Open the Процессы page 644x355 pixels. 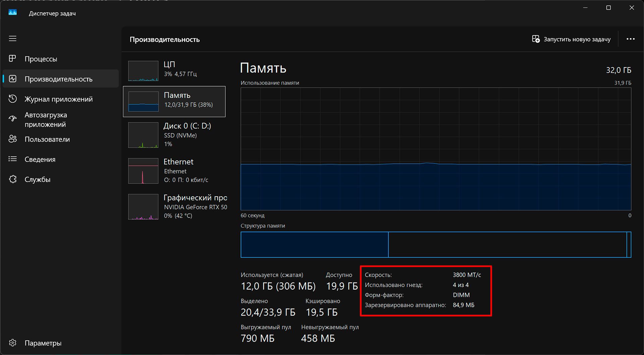point(61,59)
